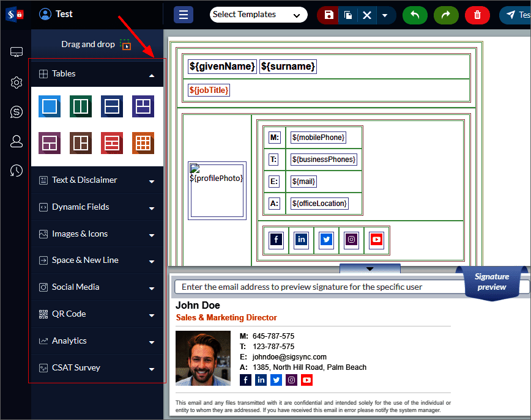
Task: Expand the Dynamic Fields section
Action: pos(97,207)
